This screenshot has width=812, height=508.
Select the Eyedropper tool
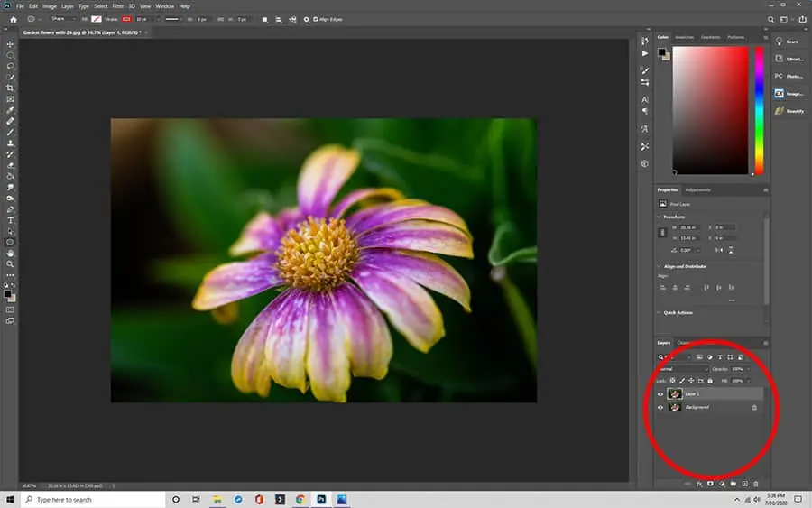click(x=10, y=110)
